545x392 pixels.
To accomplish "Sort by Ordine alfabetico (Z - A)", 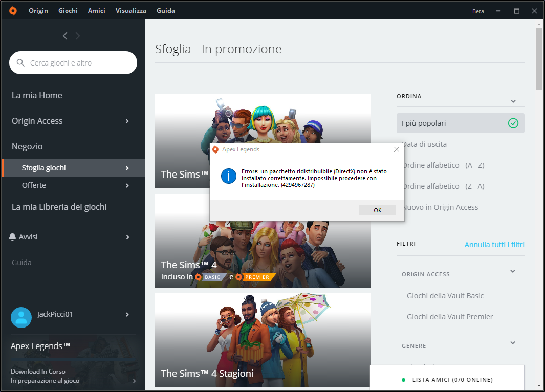I will point(443,186).
